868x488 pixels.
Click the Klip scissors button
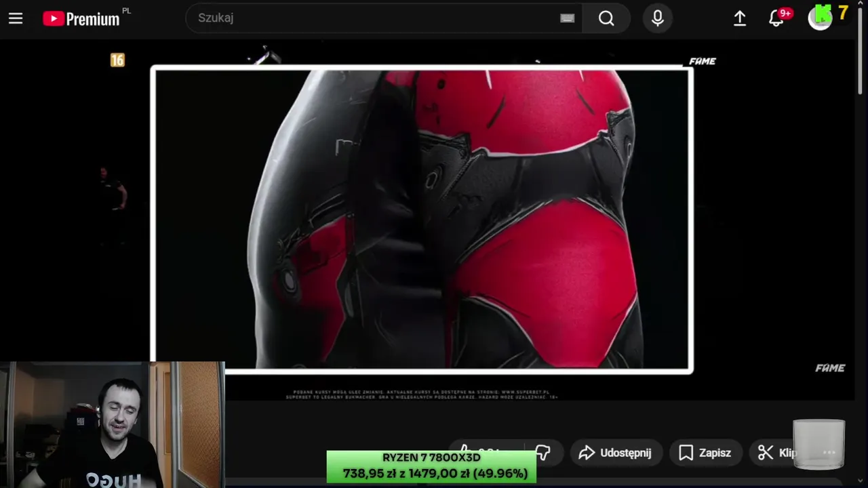[x=777, y=453]
